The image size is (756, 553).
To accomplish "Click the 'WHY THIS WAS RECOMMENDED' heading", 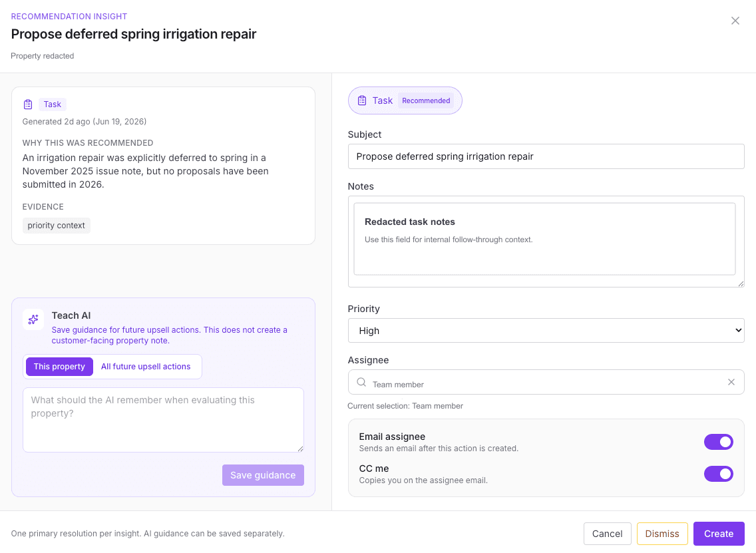I will [x=88, y=142].
